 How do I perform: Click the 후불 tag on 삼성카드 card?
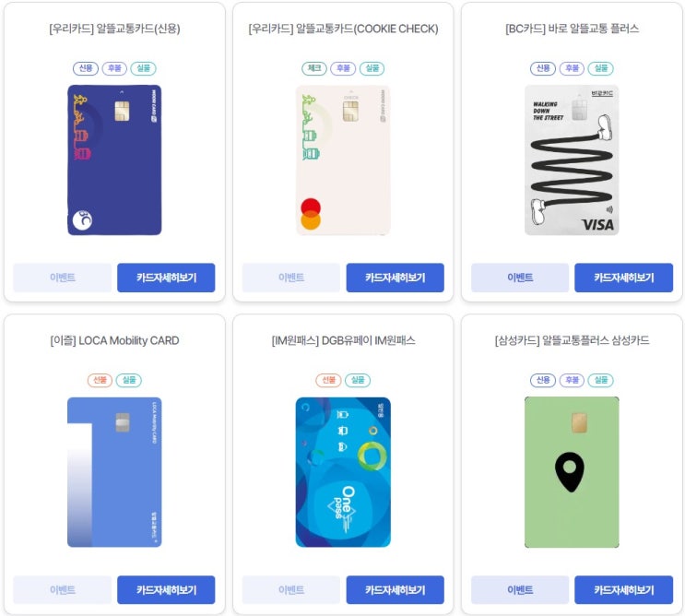(x=572, y=380)
